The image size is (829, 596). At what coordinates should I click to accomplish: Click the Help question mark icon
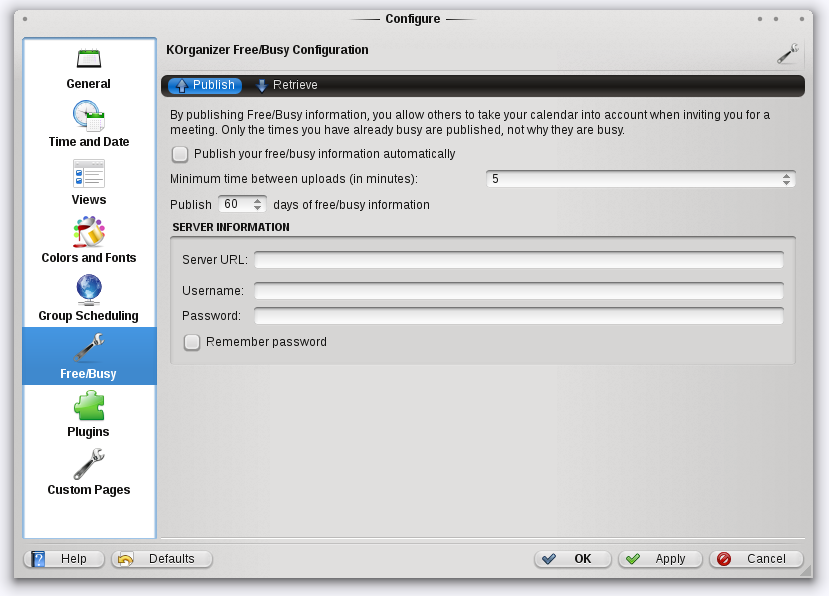(38, 559)
